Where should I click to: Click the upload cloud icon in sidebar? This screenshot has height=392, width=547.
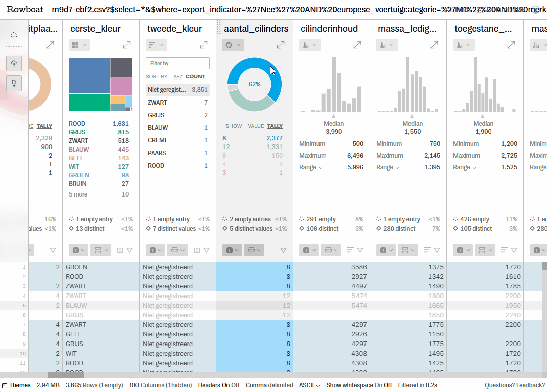pyautogui.click(x=14, y=63)
